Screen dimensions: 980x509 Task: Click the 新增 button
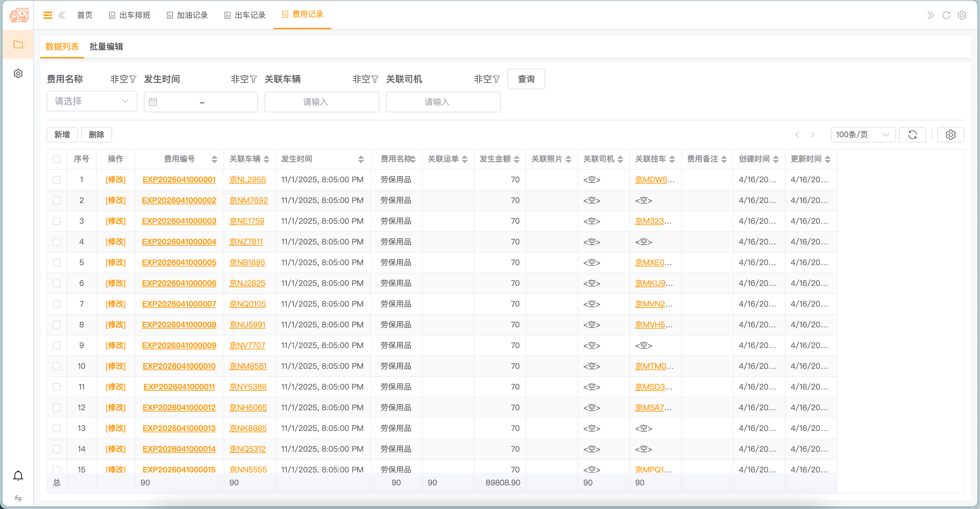point(62,134)
